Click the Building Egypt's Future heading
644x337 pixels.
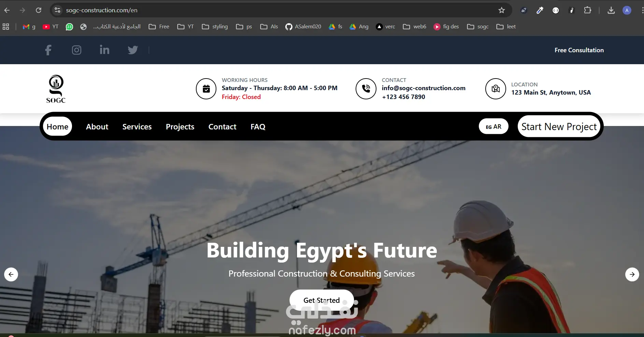(322, 250)
